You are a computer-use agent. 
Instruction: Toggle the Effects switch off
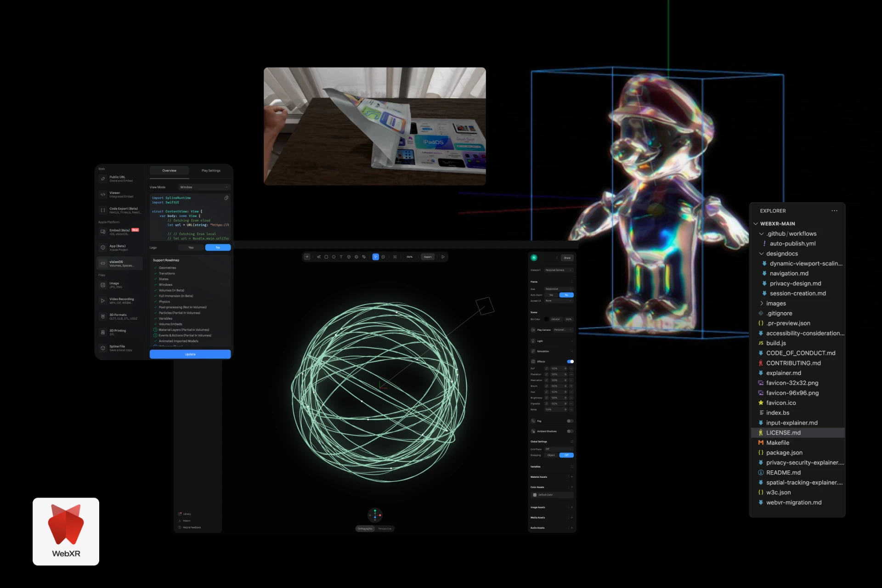pos(570,362)
